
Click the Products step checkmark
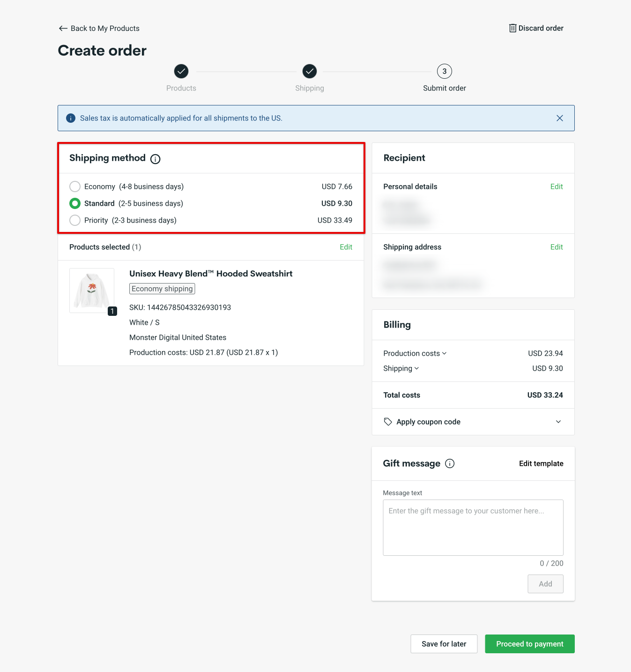point(181,72)
